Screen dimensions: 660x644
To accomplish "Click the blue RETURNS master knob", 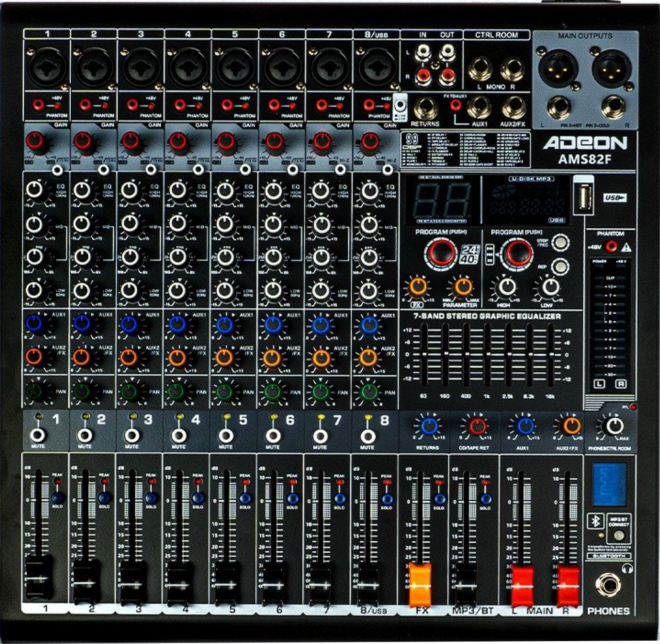I will 429,426.
